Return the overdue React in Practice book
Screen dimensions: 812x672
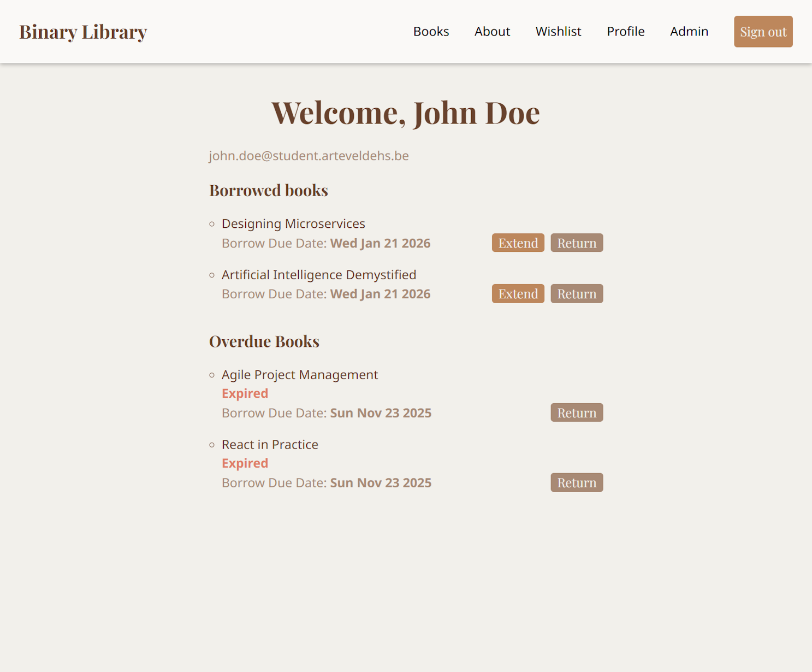click(577, 482)
